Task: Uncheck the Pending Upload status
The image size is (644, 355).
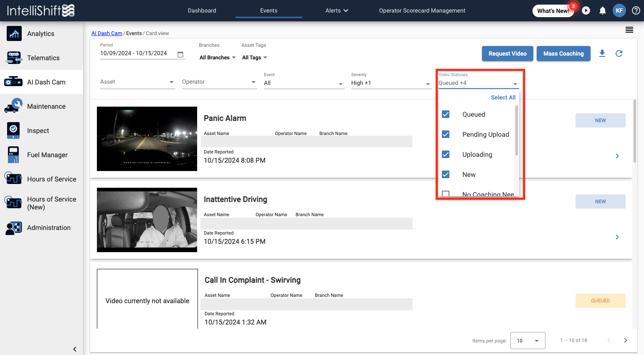Action: coord(446,135)
